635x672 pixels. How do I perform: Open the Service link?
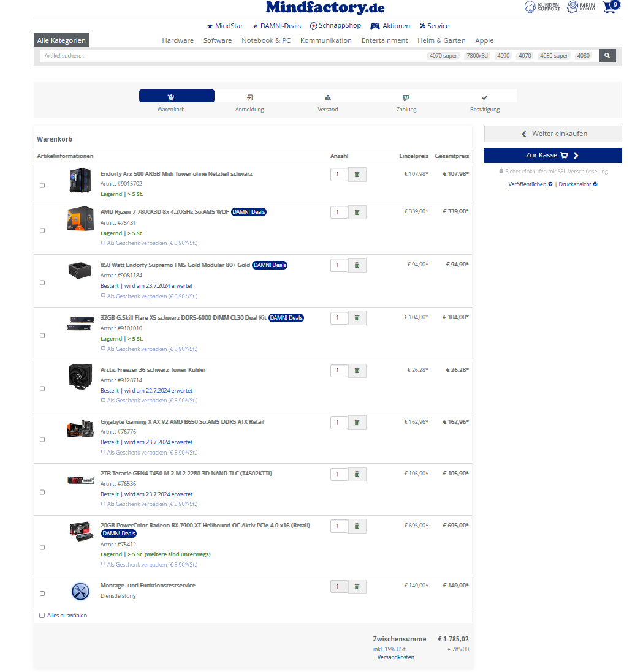tap(435, 26)
